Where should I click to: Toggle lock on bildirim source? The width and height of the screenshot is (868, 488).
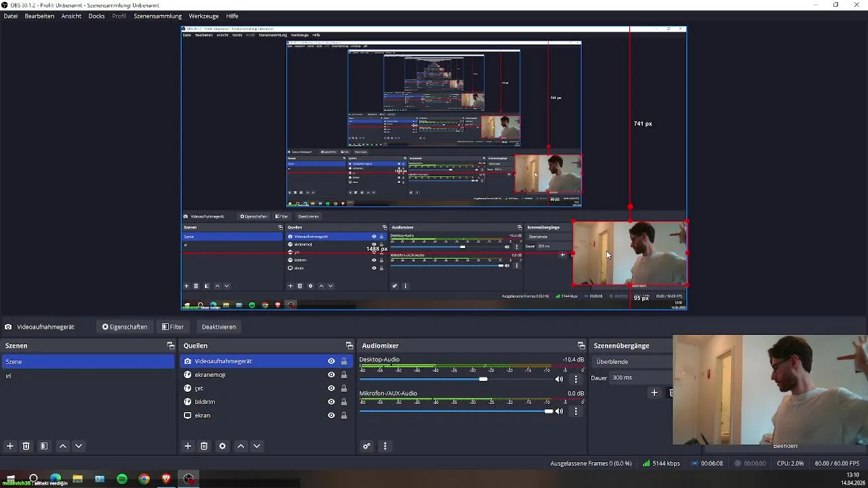pyautogui.click(x=344, y=402)
